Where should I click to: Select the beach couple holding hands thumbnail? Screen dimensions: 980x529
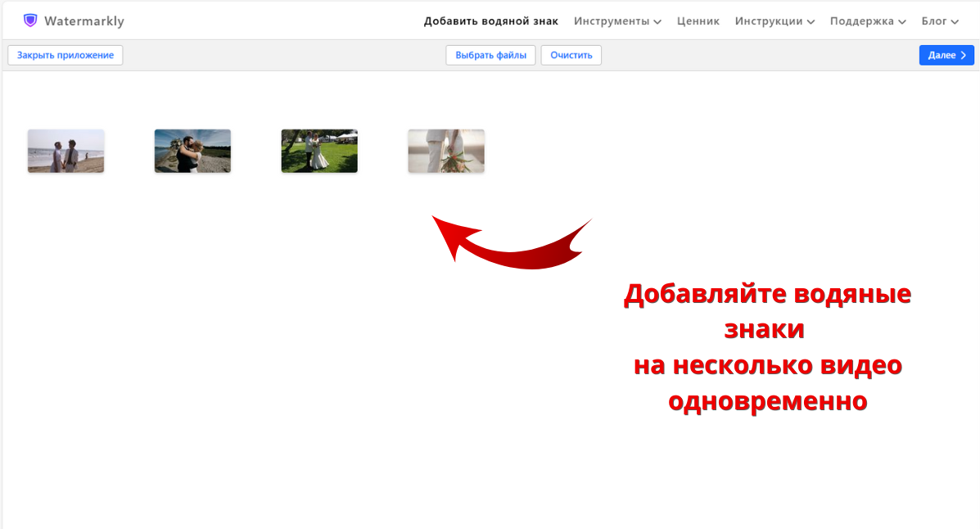(x=65, y=151)
